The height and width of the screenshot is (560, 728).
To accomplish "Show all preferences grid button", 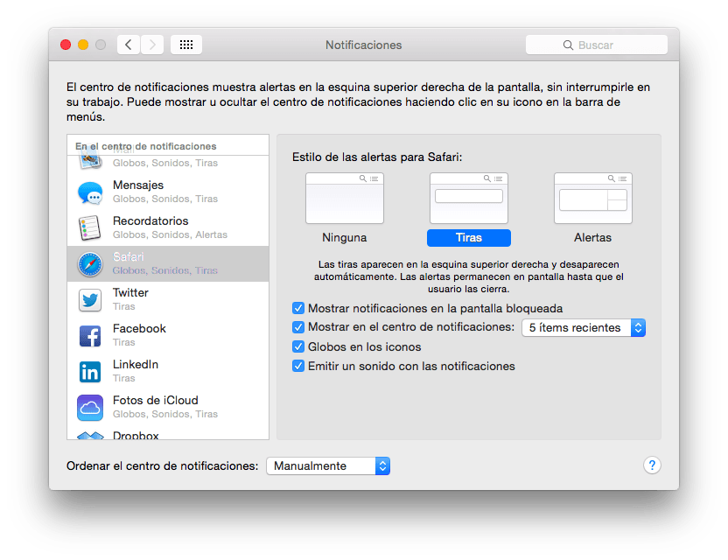I will click(x=186, y=45).
